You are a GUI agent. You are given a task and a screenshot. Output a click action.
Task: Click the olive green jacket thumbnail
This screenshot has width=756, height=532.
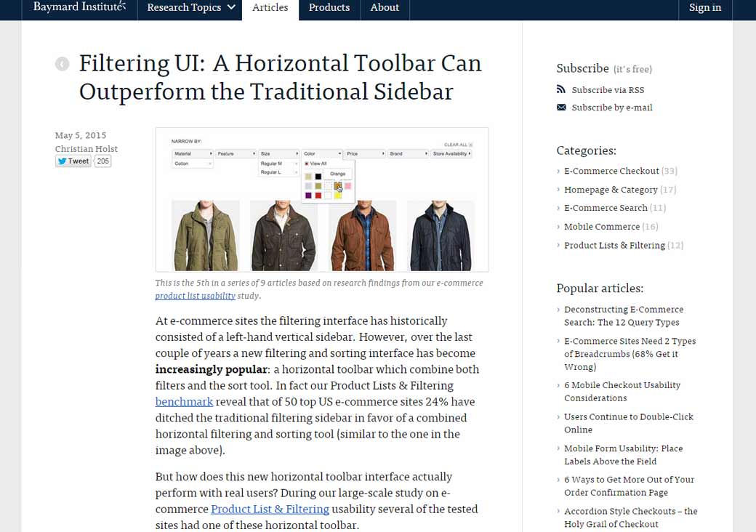204,233
